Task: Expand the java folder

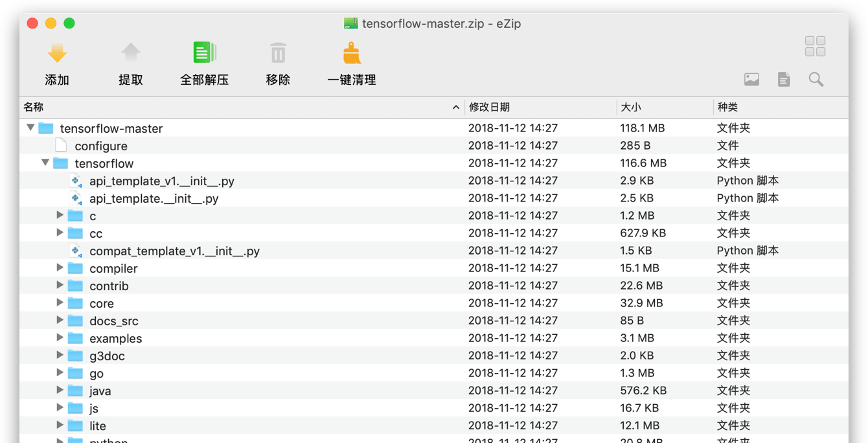Action: (60, 390)
